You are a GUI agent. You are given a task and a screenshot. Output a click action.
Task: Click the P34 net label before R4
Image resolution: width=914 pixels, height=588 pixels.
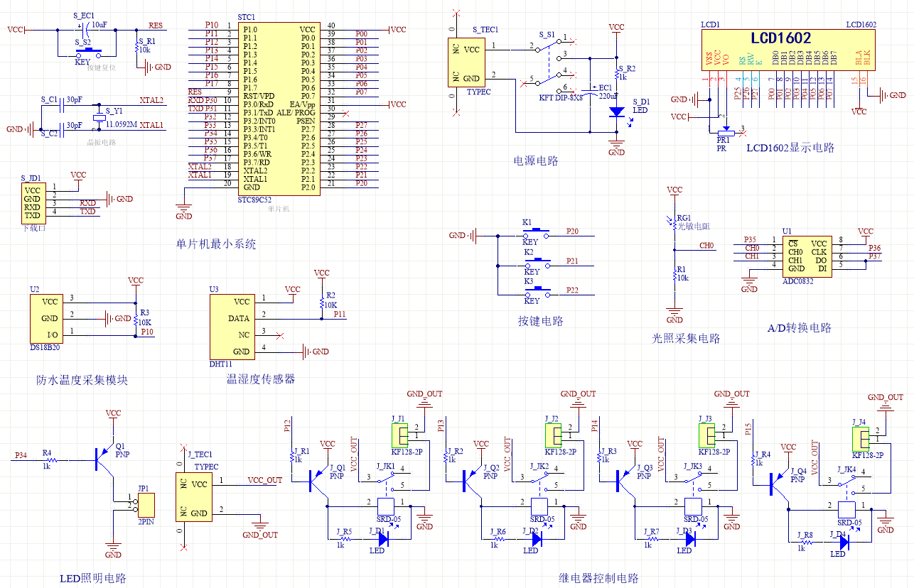tap(21, 454)
